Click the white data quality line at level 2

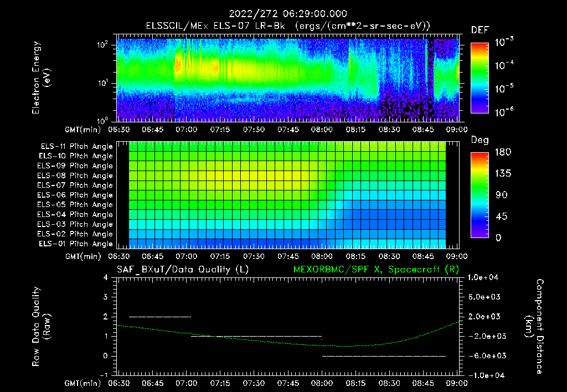point(160,317)
